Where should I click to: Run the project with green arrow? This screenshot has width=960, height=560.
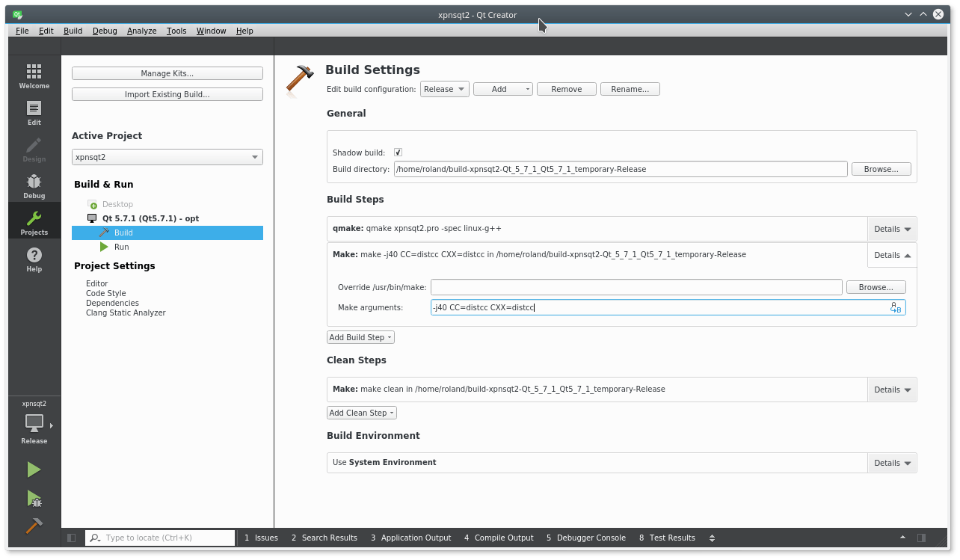point(34,470)
